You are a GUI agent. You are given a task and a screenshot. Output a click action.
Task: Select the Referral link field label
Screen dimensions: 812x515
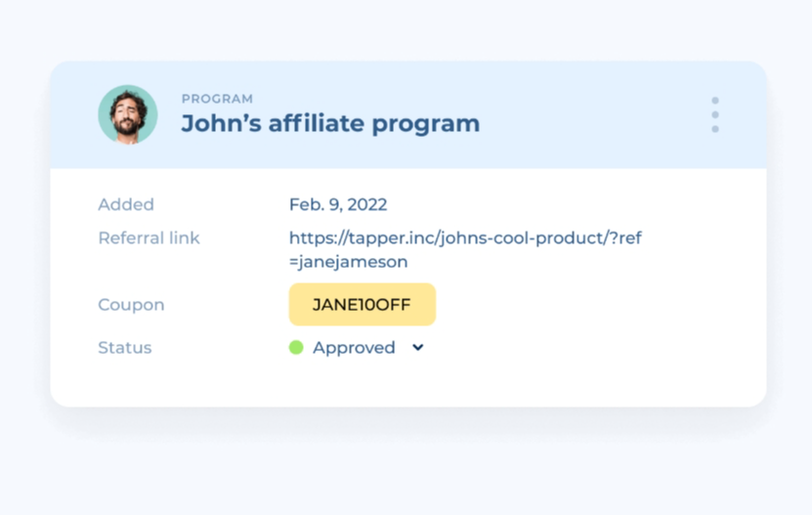coord(149,237)
